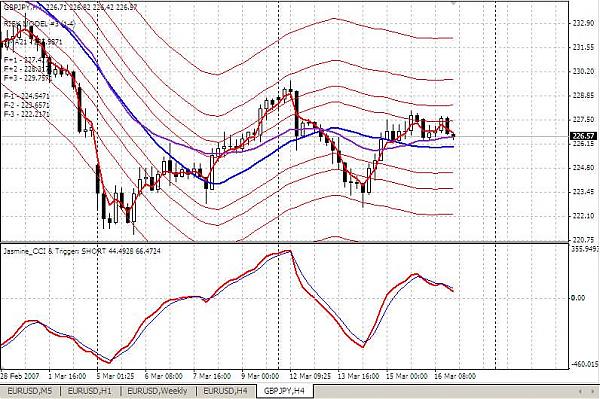Click the 15 Mar 00:00 time label
600x399 pixels.
coord(406,376)
